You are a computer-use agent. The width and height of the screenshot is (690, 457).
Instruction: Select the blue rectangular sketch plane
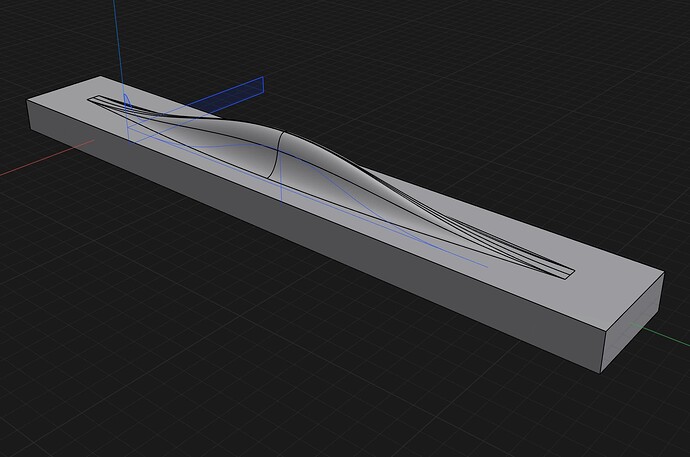tap(233, 98)
